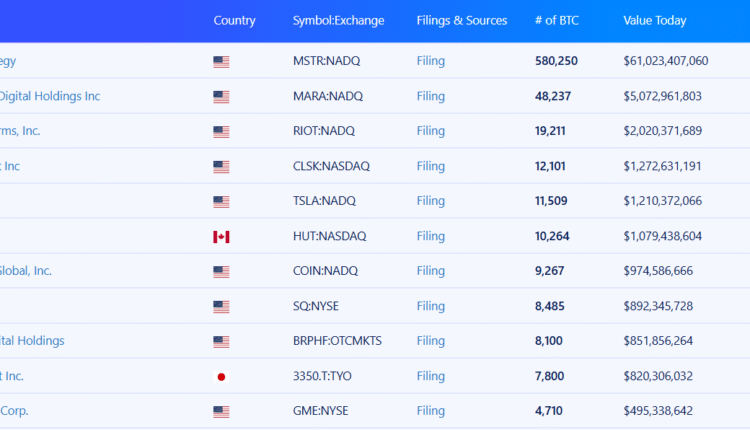Click the US flag in the TSLA row
Screen dimensions: 750x430
[221, 202]
